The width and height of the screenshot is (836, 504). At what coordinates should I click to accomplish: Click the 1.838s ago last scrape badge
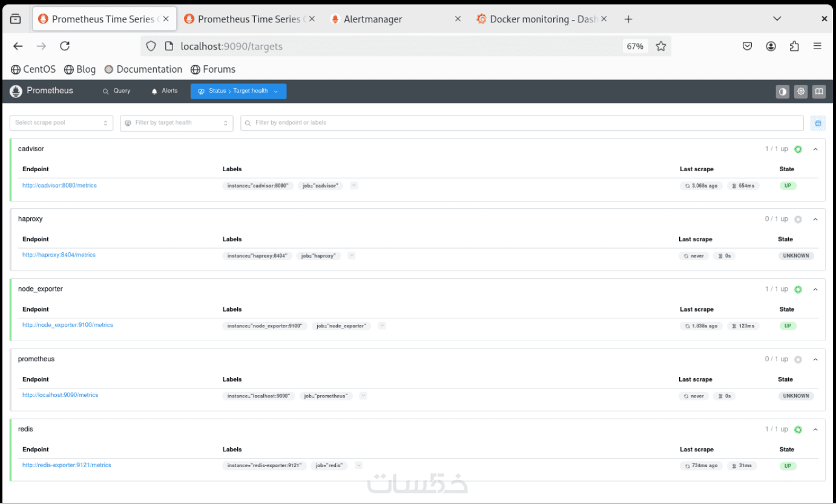pos(701,326)
